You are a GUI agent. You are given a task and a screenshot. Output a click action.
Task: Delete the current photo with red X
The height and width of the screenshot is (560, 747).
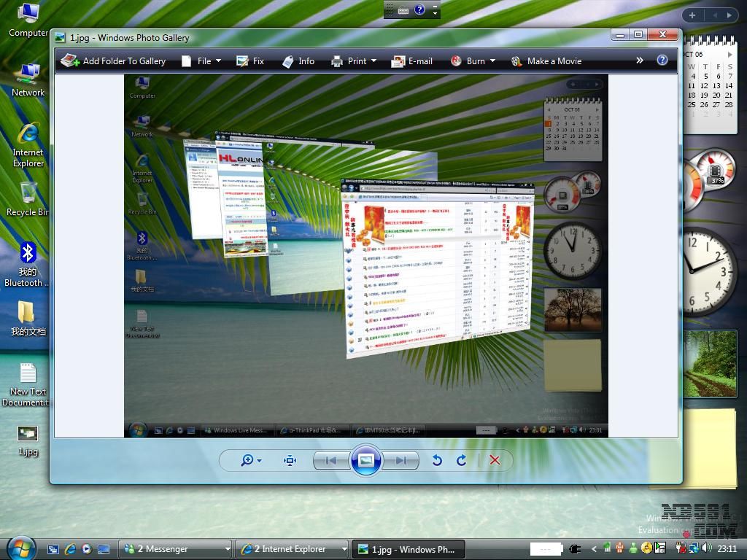pyautogui.click(x=495, y=460)
